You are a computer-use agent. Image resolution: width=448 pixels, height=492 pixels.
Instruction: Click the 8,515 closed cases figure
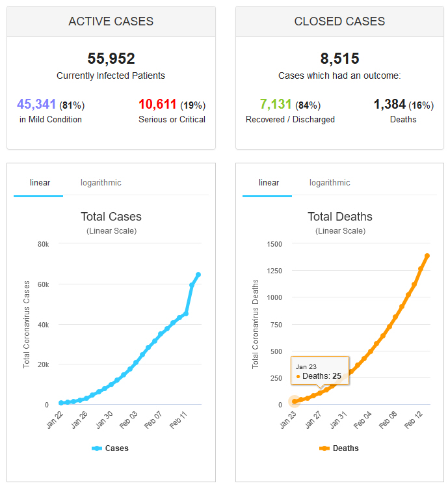pyautogui.click(x=339, y=59)
